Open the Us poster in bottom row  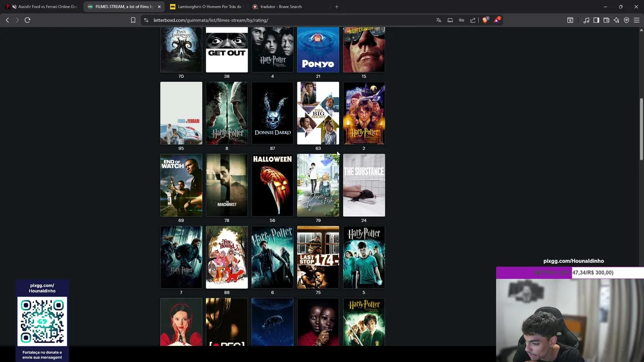318,322
